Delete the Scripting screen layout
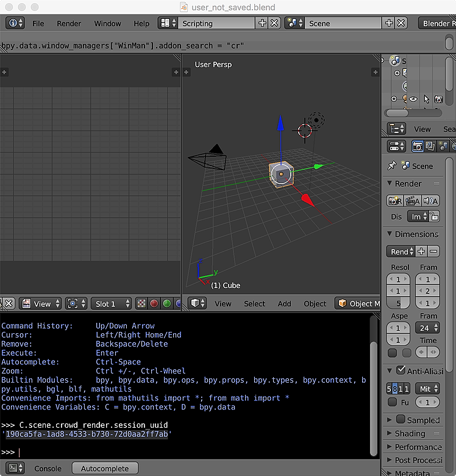Screen dimensions: 456x476 274,23
